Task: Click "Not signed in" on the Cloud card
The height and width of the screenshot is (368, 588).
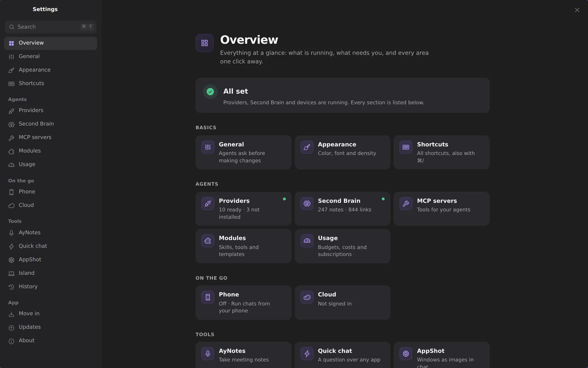Action: point(335,304)
